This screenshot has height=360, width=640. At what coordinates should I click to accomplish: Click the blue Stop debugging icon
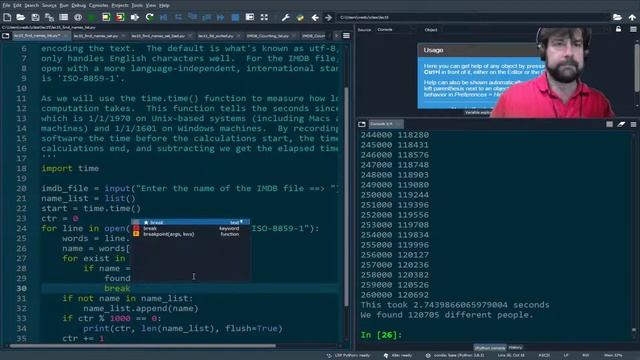(235, 17)
